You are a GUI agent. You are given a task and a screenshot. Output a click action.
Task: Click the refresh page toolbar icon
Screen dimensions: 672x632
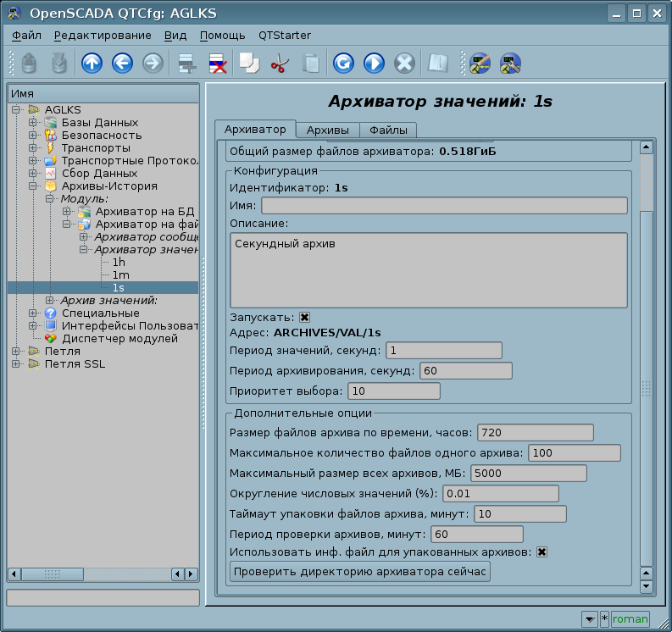pos(343,63)
